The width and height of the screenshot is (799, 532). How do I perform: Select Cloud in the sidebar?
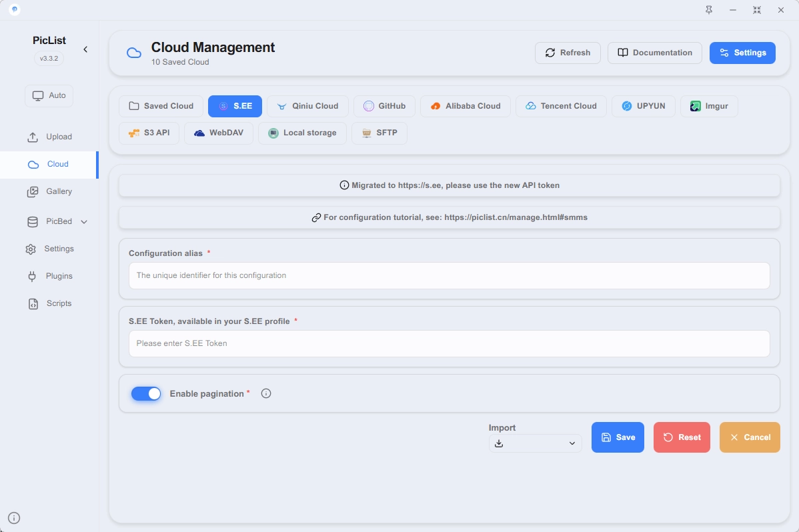[x=49, y=165]
